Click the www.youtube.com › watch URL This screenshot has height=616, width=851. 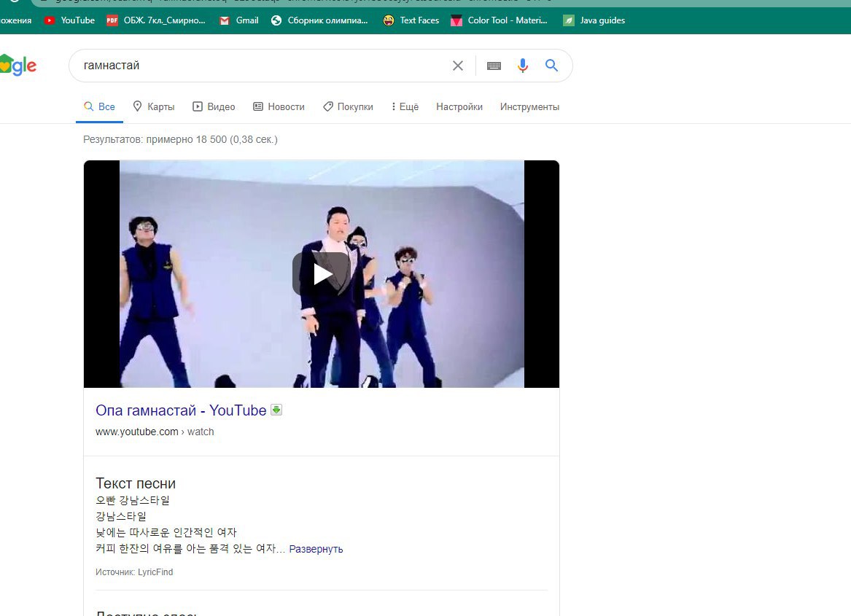point(155,432)
